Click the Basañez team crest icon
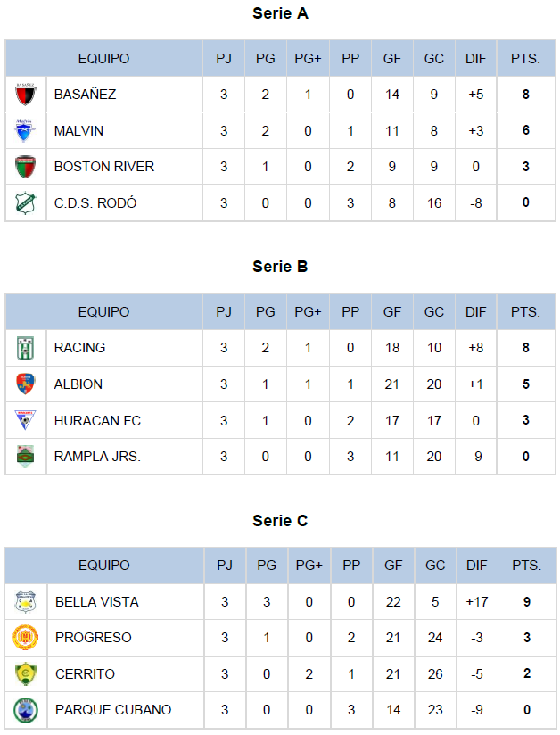The height and width of the screenshot is (735, 560). coord(25,95)
